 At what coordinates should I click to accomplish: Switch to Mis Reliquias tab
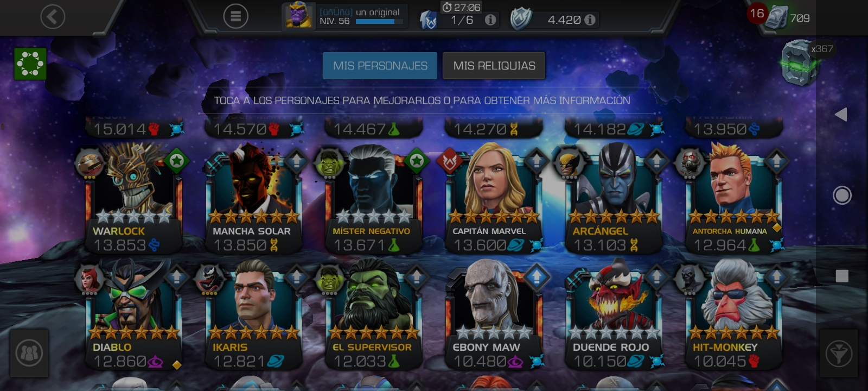click(x=494, y=66)
